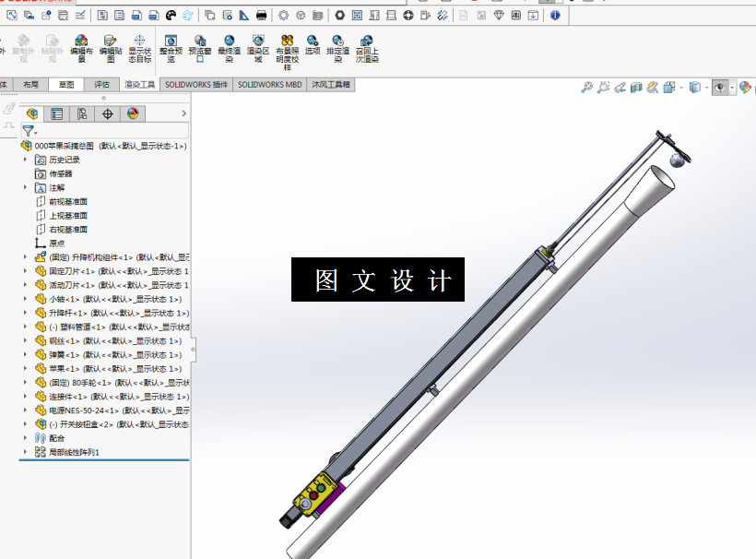Image resolution: width=756 pixels, height=559 pixels.
Task: Switch to the SOLIDWORKS MBD tab
Action: (x=269, y=85)
